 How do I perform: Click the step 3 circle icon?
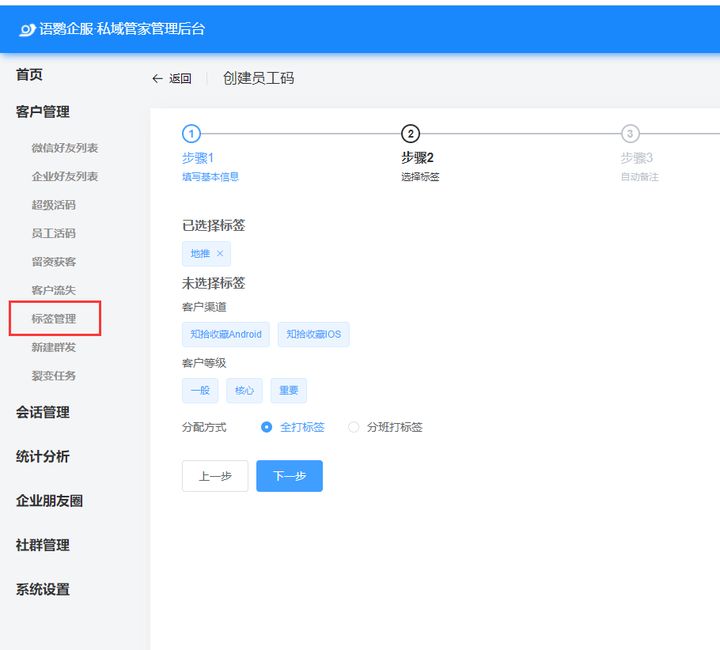(x=629, y=134)
